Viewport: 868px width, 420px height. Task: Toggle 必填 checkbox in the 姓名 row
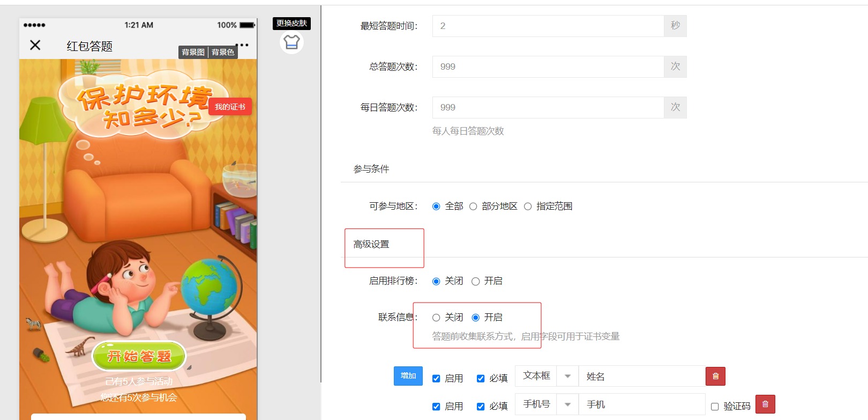[x=481, y=379]
